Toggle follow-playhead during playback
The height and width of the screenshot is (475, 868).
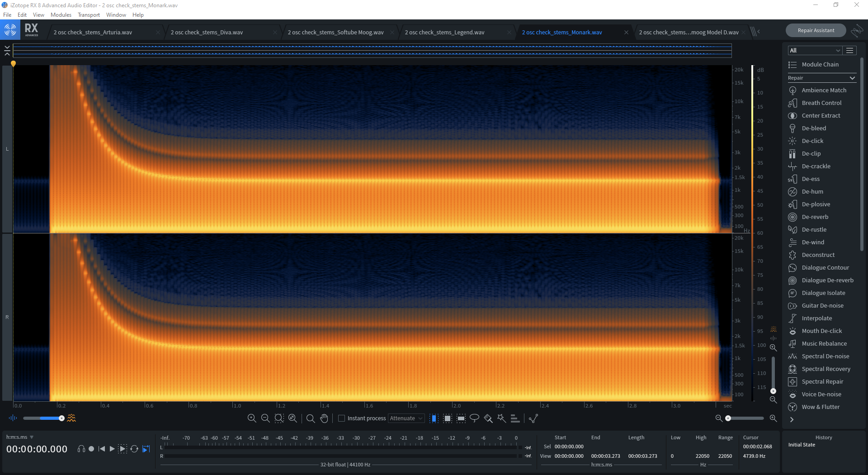coord(146,449)
